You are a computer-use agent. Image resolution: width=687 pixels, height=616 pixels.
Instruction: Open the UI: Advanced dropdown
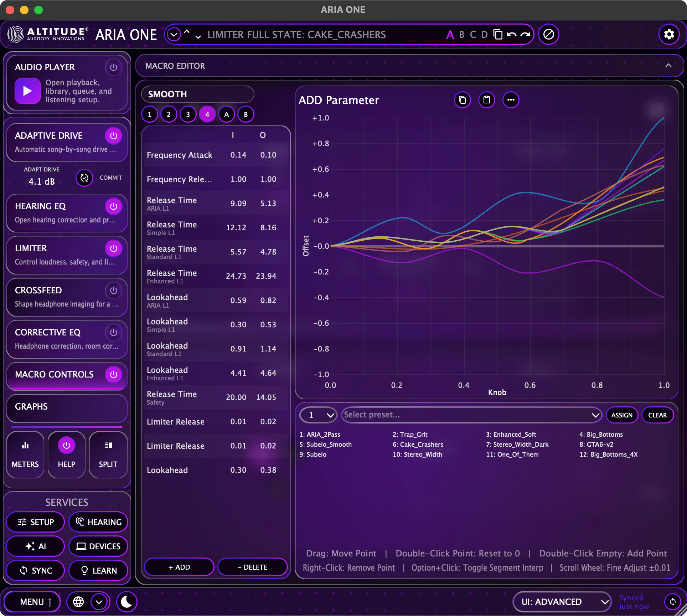point(562,602)
